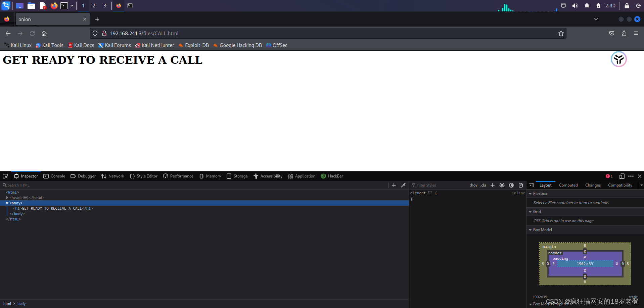Toggle :hov pseudo-class panel

coord(473,185)
